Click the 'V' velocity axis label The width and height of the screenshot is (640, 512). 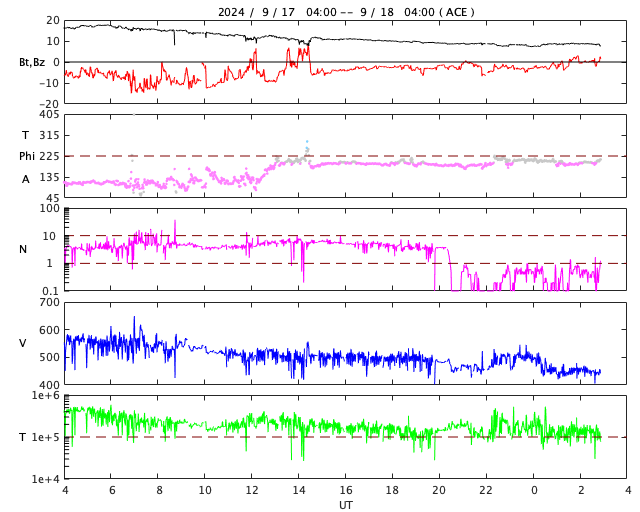tap(23, 343)
